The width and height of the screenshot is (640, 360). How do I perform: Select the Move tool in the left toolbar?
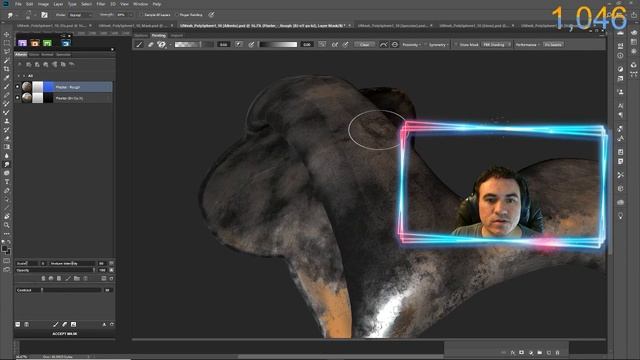[x=7, y=34]
